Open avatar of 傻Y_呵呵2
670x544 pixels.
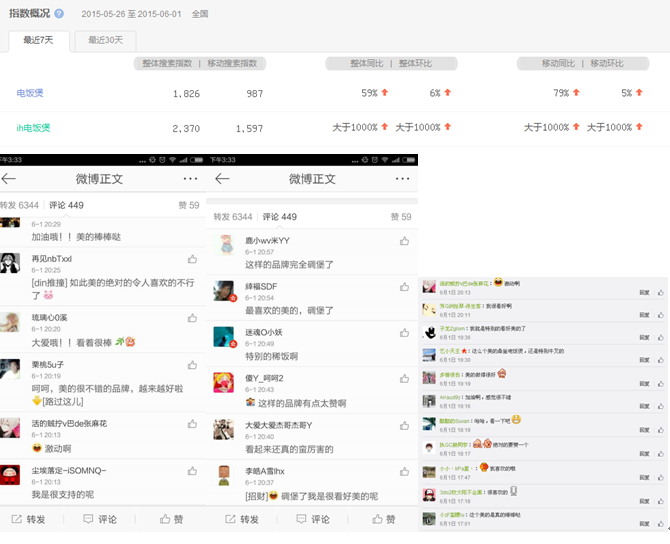224,382
